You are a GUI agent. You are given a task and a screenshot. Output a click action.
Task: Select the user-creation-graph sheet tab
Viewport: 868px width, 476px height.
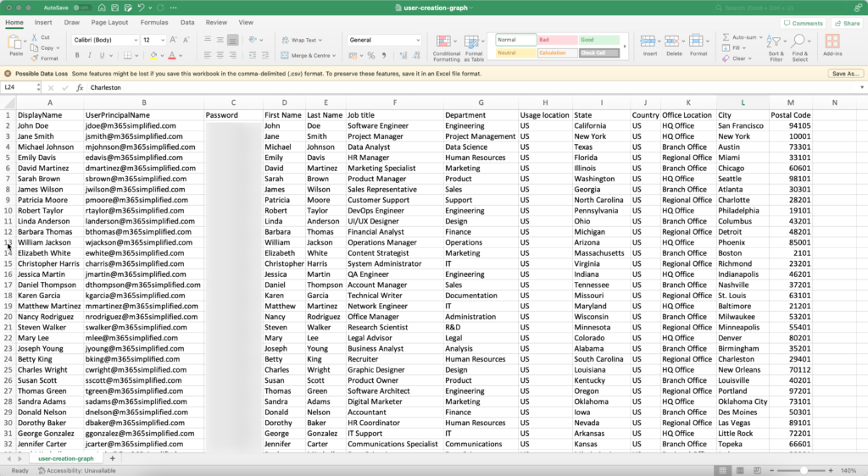(x=66, y=458)
